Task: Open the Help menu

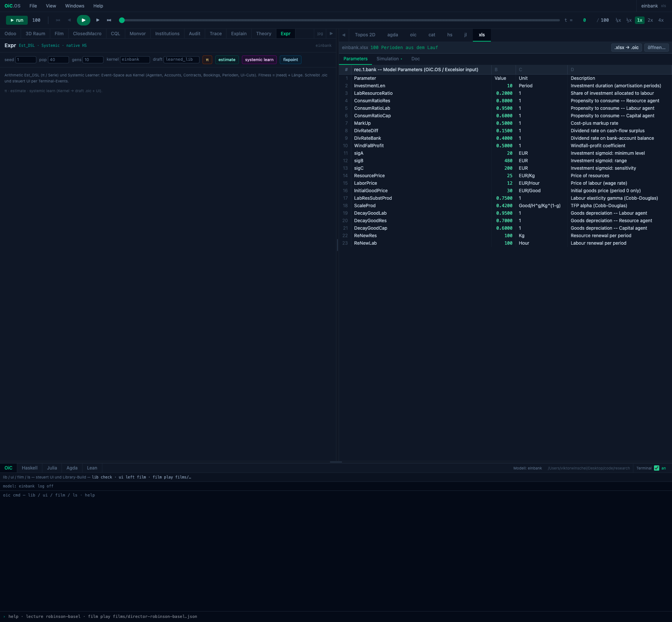Action: (98, 6)
